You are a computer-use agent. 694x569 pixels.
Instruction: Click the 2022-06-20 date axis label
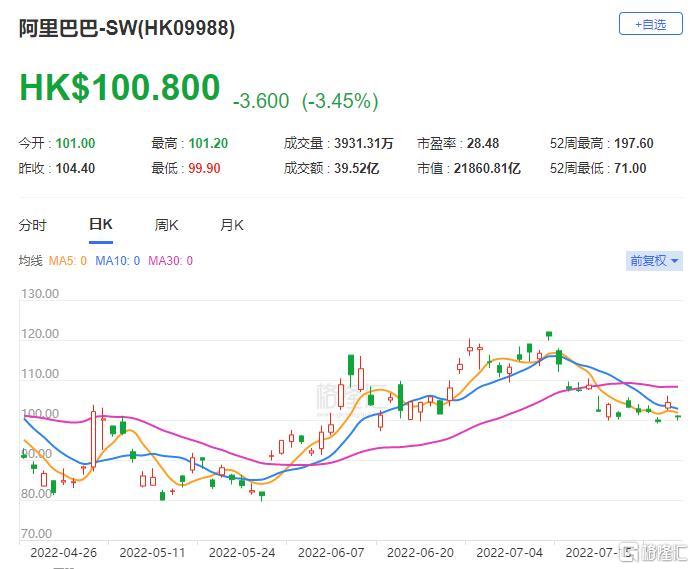tap(420, 552)
